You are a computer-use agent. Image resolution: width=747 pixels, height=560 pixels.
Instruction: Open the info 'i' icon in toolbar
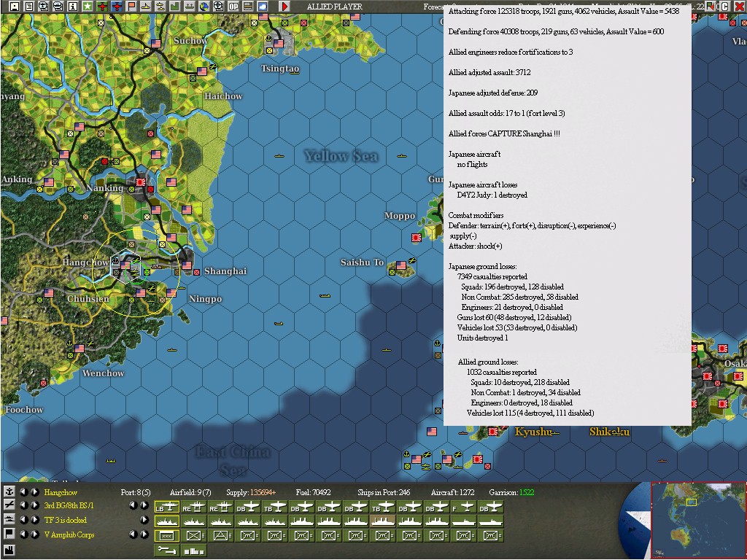73,7
